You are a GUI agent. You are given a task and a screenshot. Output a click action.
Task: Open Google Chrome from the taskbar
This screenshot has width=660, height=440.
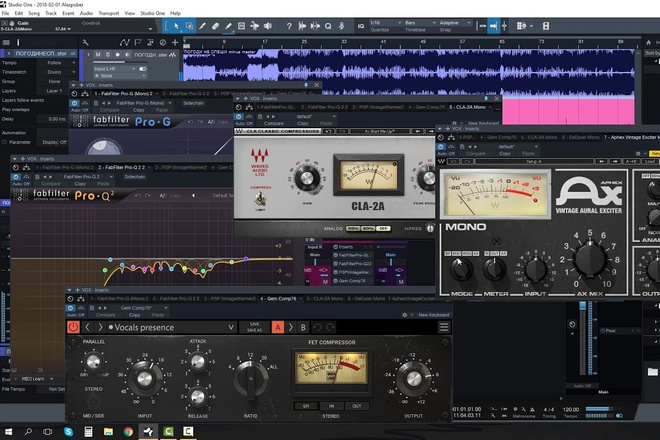click(128, 431)
